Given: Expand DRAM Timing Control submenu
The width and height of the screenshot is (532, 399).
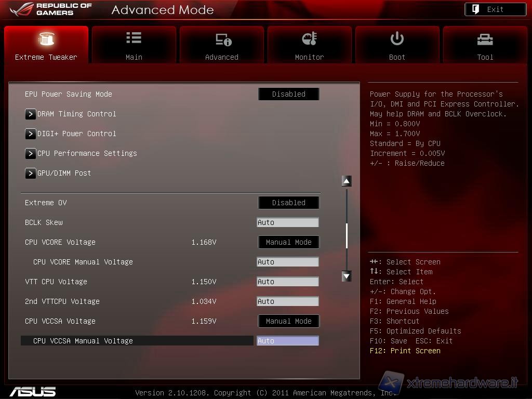Looking at the screenshot, I should [x=31, y=114].
